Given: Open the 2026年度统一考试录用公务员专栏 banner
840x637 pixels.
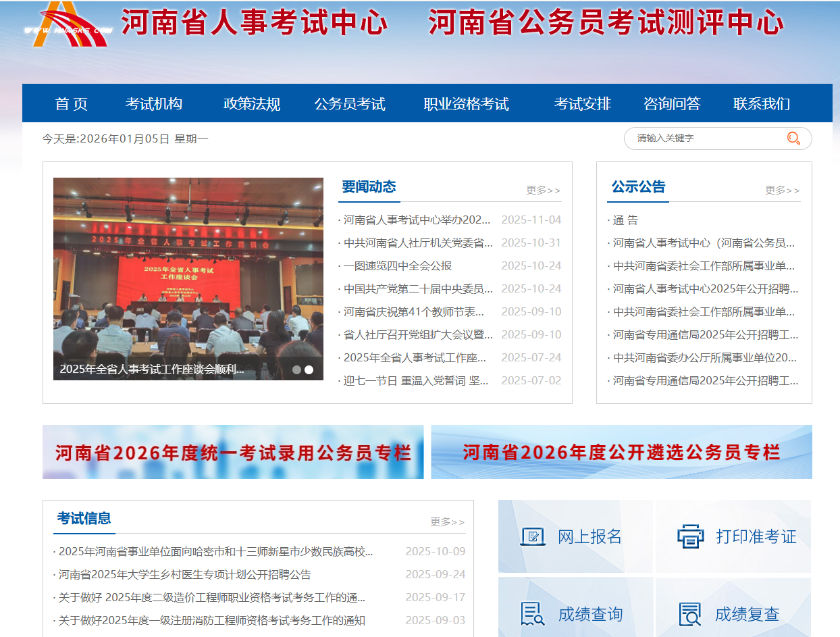Looking at the screenshot, I should pos(233,452).
